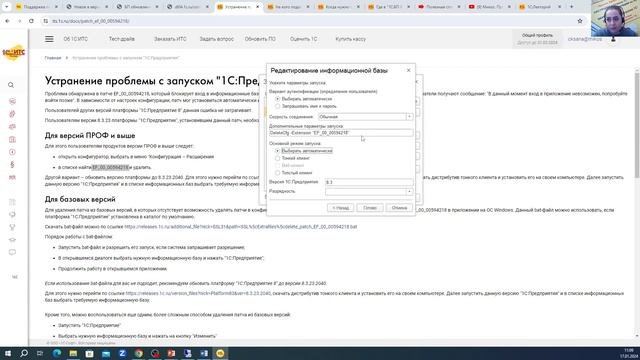
Task: Open the search icon in left sidebar
Action: coord(11,85)
